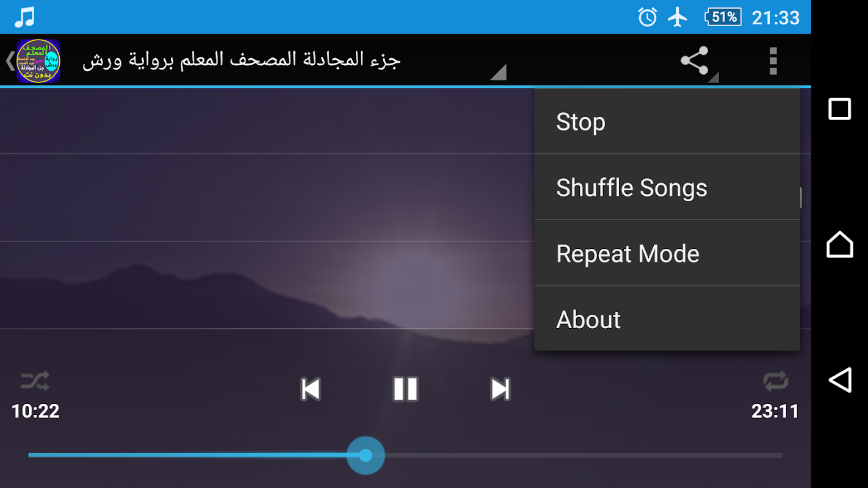This screenshot has width=868, height=488.
Task: Skip to the next track
Action: click(500, 389)
